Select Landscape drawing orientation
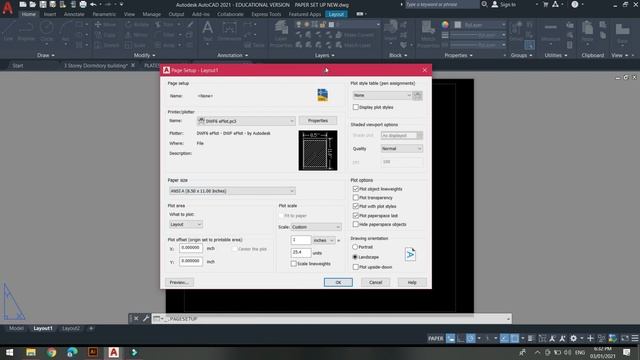640x360 pixels. 355,257
